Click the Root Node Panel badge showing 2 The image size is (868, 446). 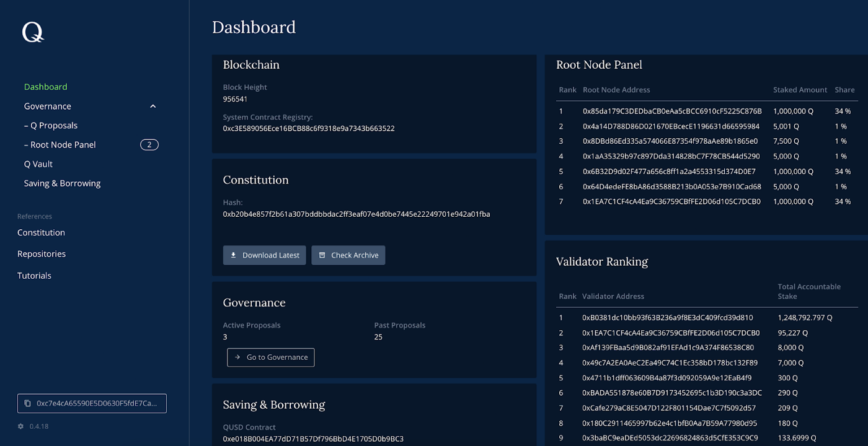click(149, 145)
